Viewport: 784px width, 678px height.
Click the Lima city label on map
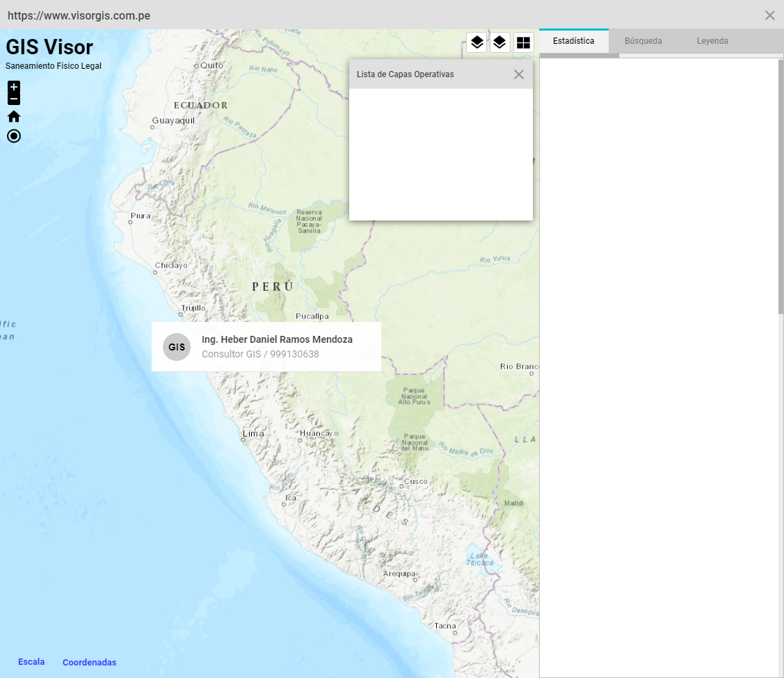[x=253, y=434]
